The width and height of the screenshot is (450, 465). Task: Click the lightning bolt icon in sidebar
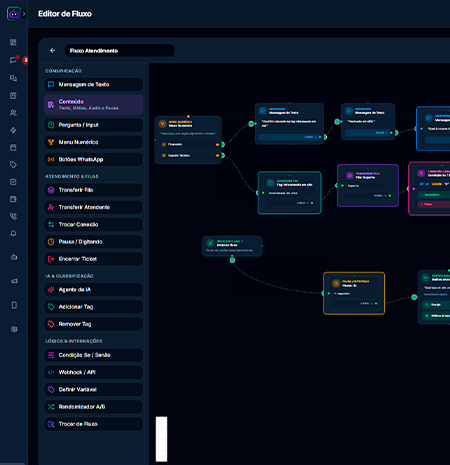pos(13,130)
